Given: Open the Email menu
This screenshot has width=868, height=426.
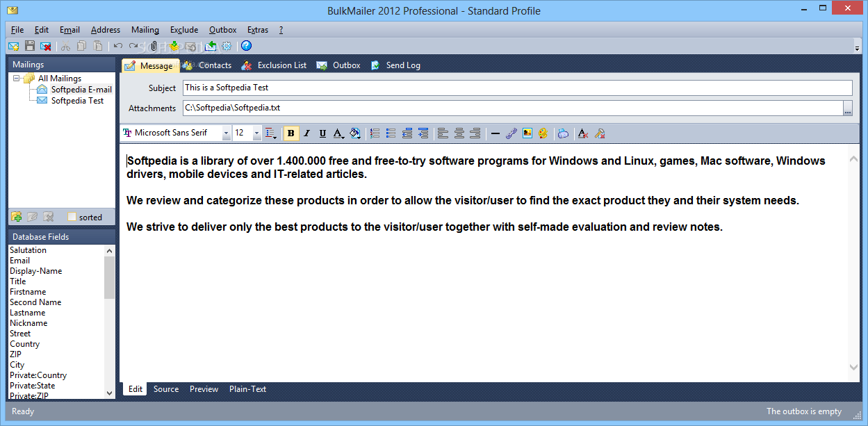Looking at the screenshot, I should pyautogui.click(x=69, y=30).
